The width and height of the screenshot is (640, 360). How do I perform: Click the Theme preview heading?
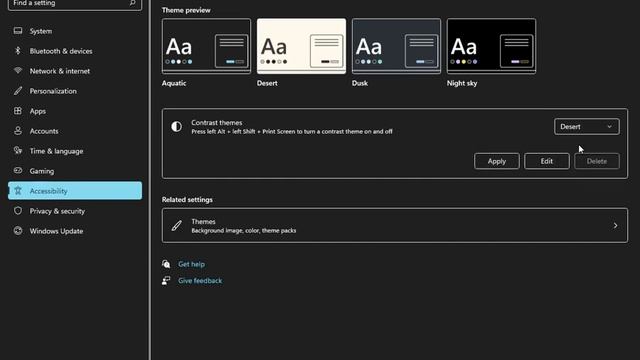(186, 10)
